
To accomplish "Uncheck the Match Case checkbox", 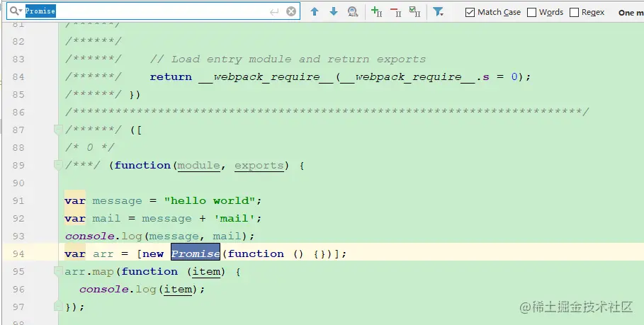I will click(x=470, y=12).
